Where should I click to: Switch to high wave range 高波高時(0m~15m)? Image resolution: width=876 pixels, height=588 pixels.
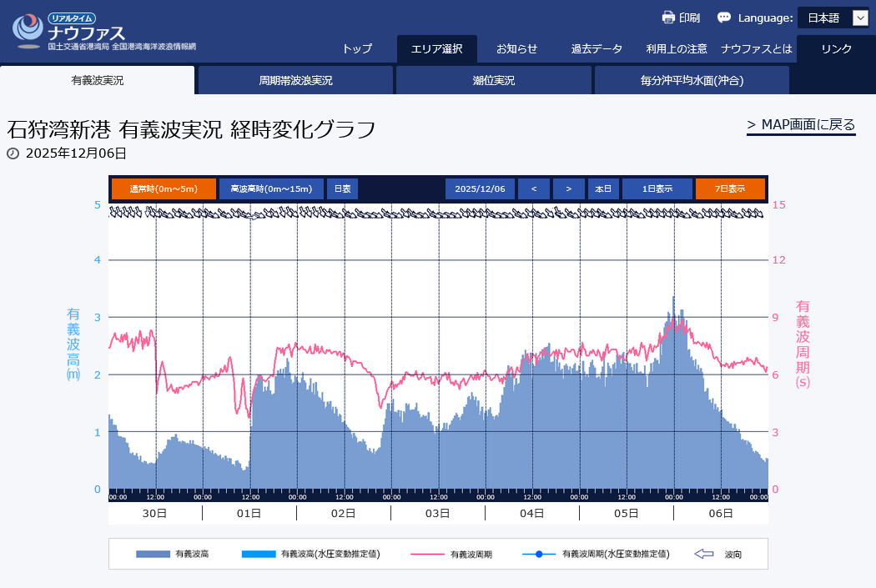coord(271,188)
